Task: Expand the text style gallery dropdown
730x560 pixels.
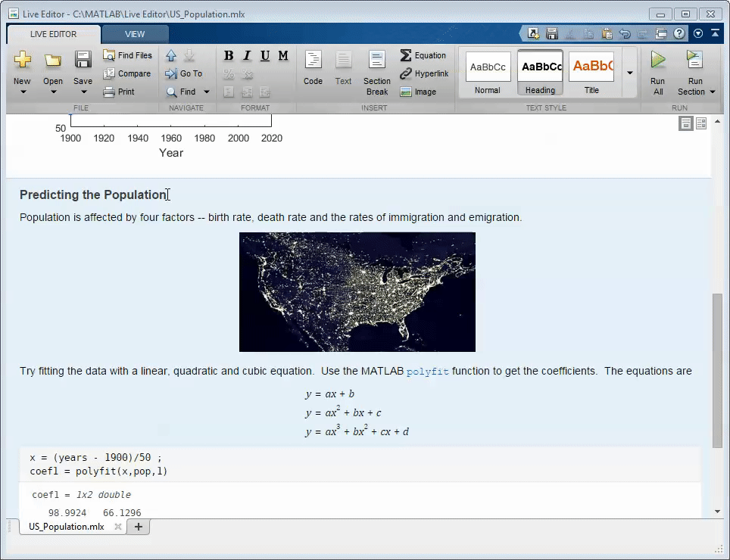Action: pyautogui.click(x=629, y=73)
